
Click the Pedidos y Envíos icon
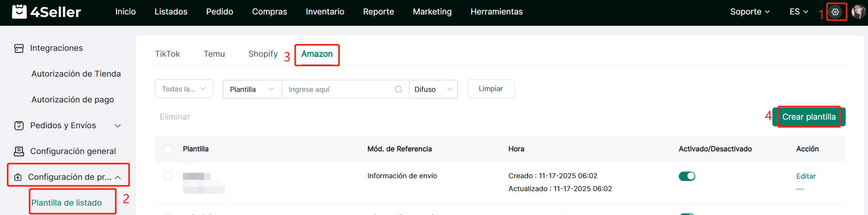19,125
